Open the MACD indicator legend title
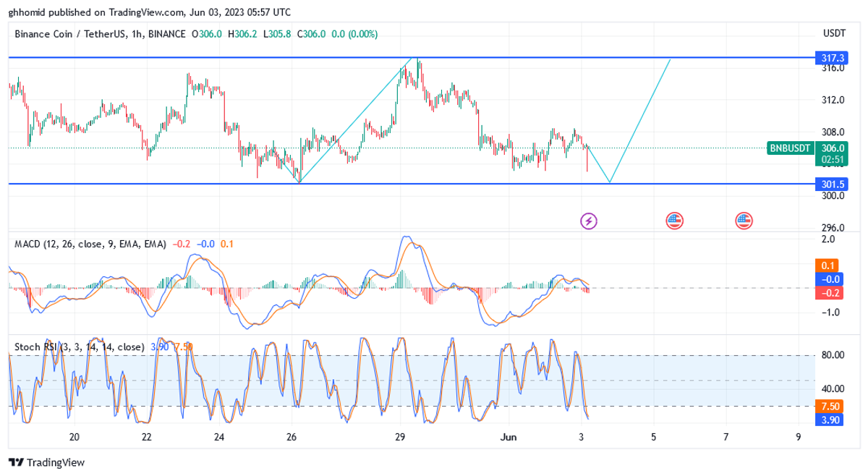Image resolution: width=868 pixels, height=476 pixels. pos(90,244)
